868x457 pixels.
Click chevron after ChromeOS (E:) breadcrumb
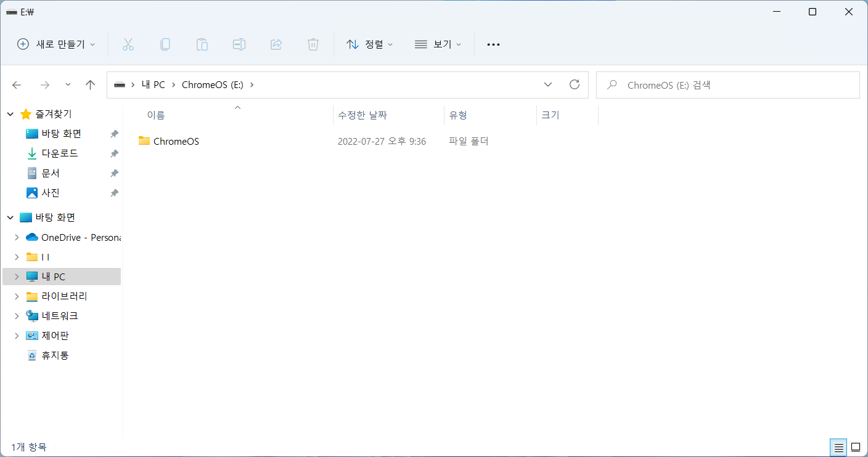pos(252,85)
